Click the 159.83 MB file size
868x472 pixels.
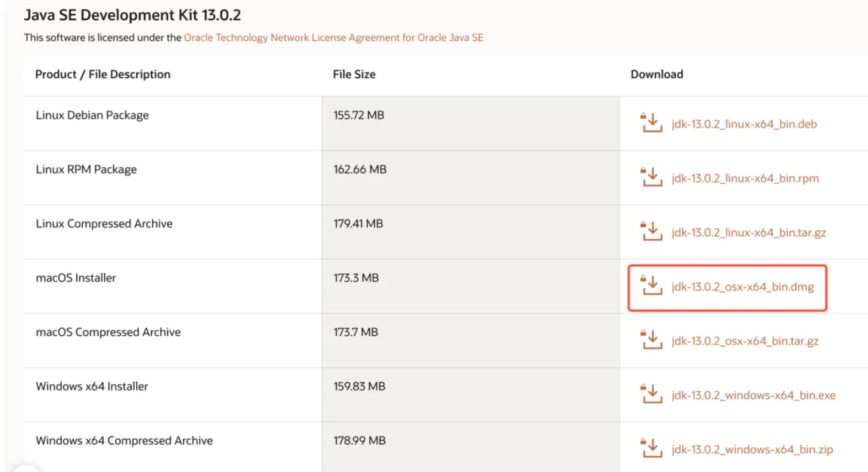tap(360, 386)
